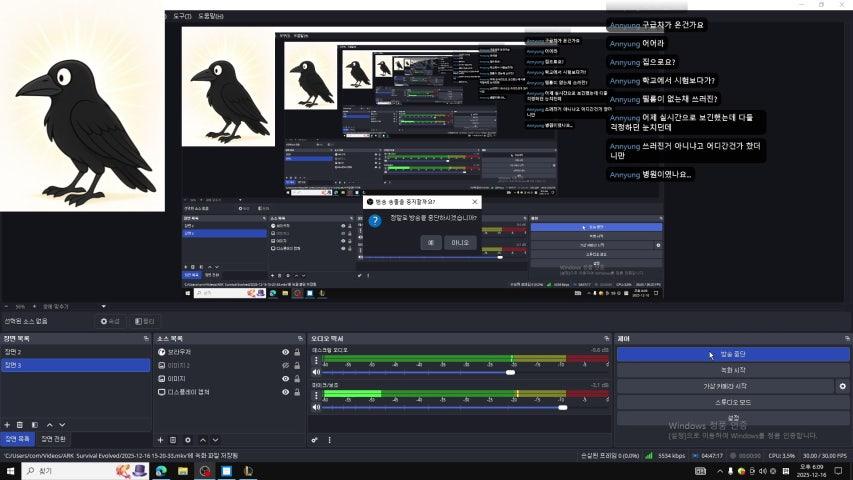
Task: Click the 방송 중단 button
Action: pos(732,354)
